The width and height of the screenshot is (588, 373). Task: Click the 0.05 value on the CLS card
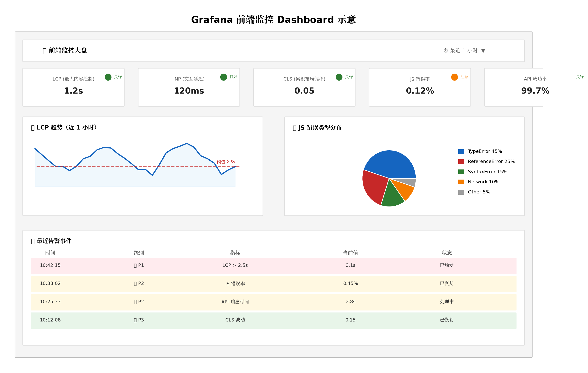[304, 91]
